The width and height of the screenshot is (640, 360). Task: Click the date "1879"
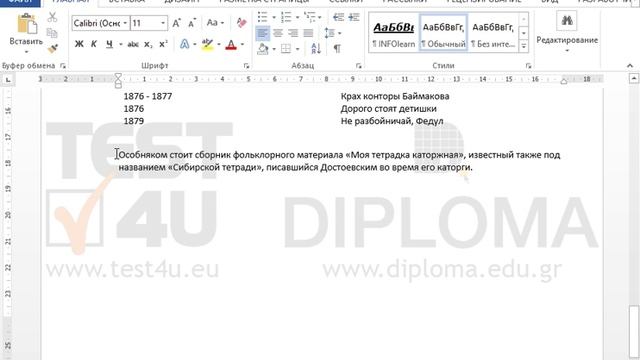134,121
